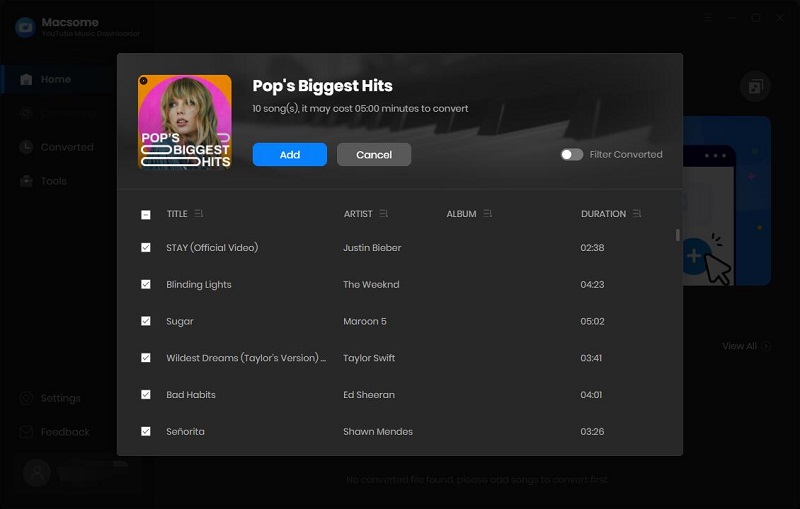Uncheck the STAY (Official Video) checkbox
The image size is (800, 509).
pos(146,247)
